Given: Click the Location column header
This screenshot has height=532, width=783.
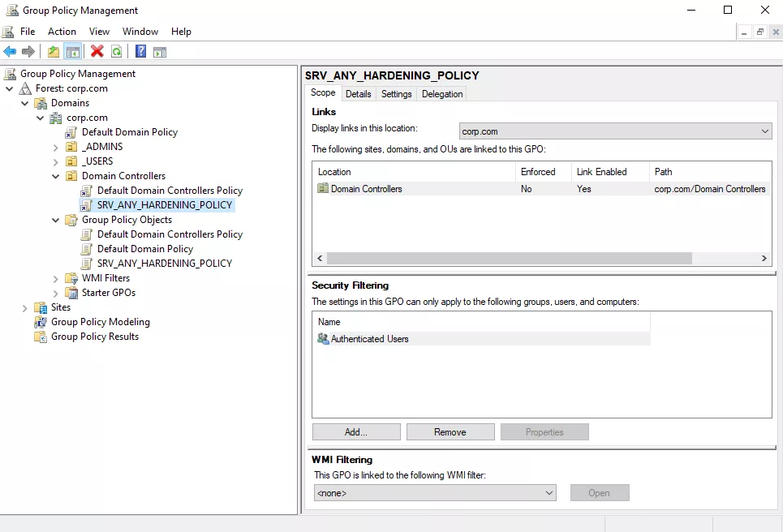Looking at the screenshot, I should [x=414, y=172].
